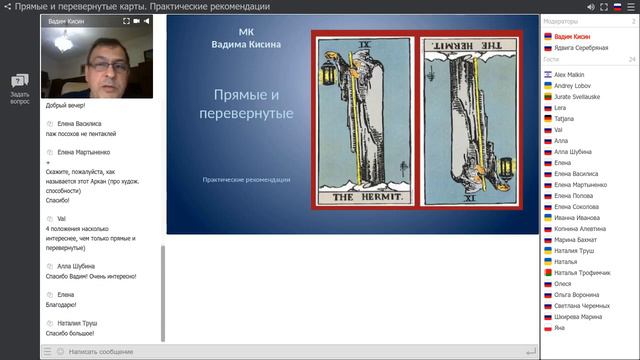Click the send message enter icon
640x360 pixels.
(531, 351)
